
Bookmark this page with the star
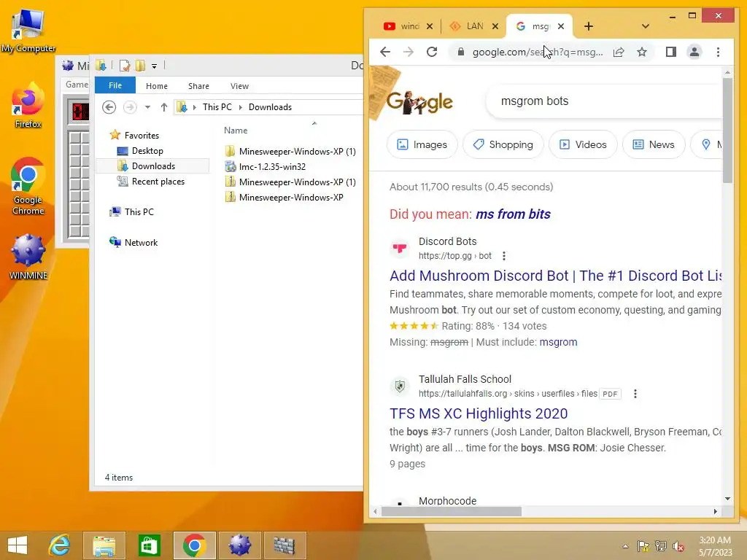coord(642,52)
